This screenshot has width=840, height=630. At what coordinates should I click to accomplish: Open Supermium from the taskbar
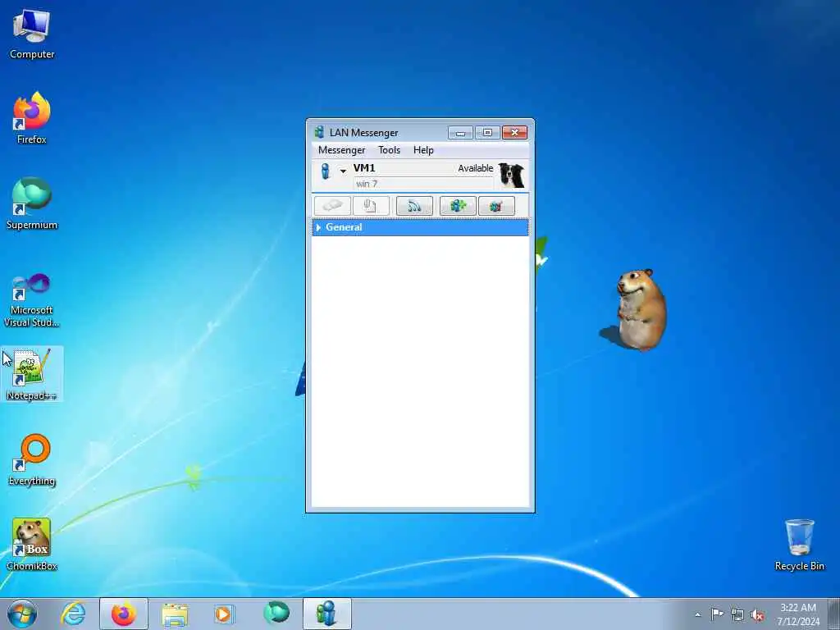pos(276,613)
